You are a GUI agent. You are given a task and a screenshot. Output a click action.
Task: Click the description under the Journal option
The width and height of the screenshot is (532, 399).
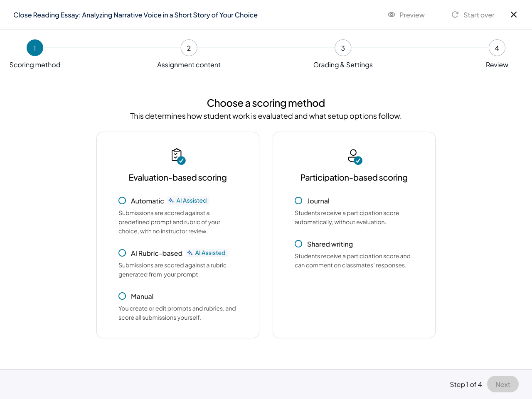click(347, 218)
